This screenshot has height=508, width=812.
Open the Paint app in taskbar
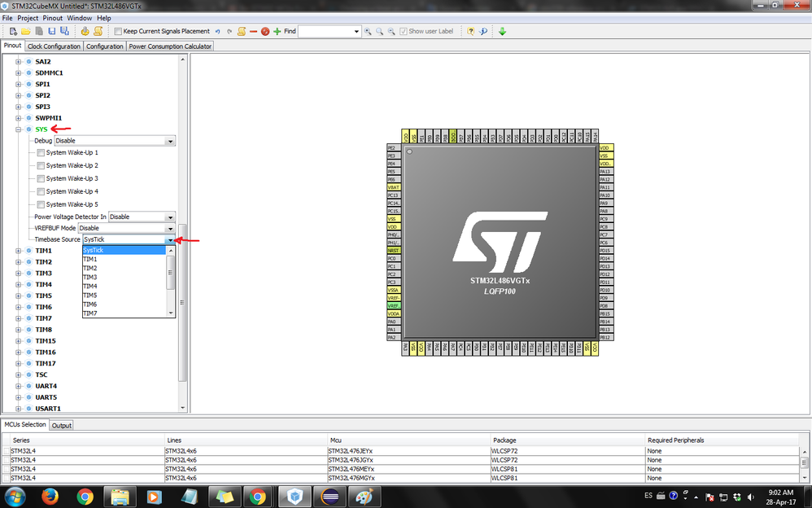point(364,497)
